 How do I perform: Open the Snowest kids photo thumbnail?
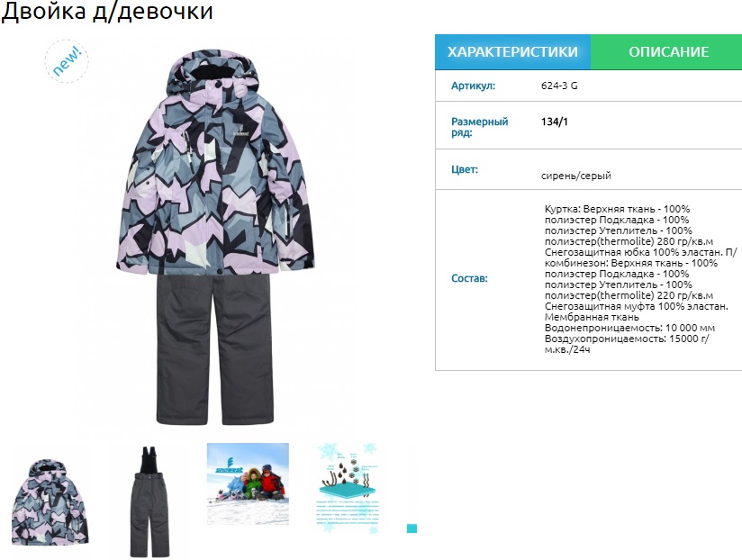[x=248, y=483]
